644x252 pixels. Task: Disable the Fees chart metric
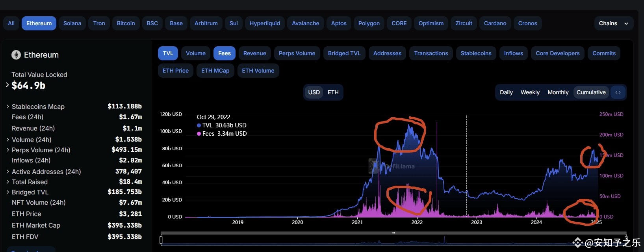[x=225, y=53]
